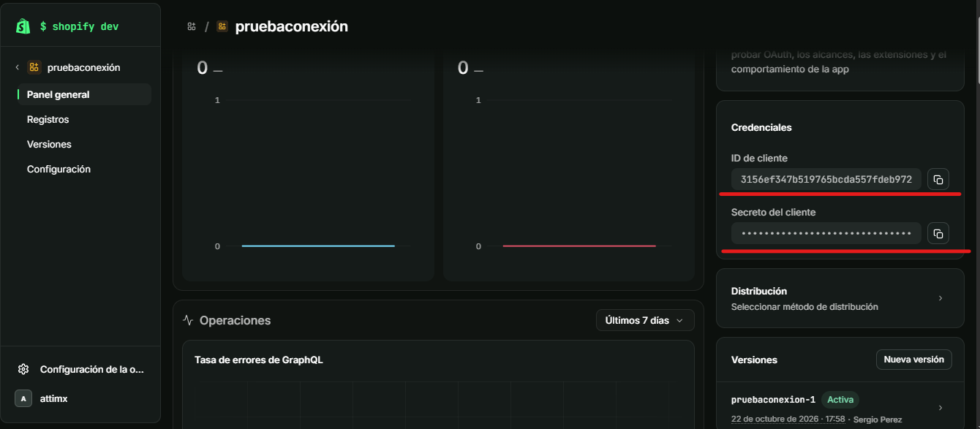Click the Tasa de errores de GraphQL title

point(259,360)
